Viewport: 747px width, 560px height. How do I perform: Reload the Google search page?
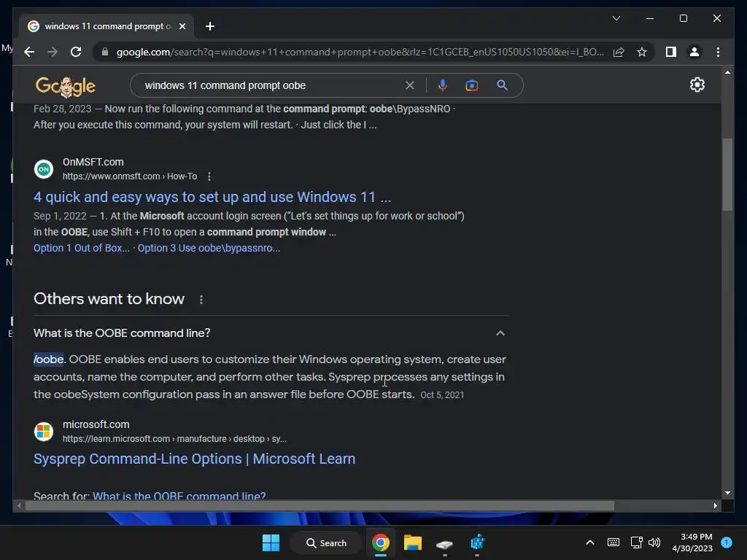(76, 52)
